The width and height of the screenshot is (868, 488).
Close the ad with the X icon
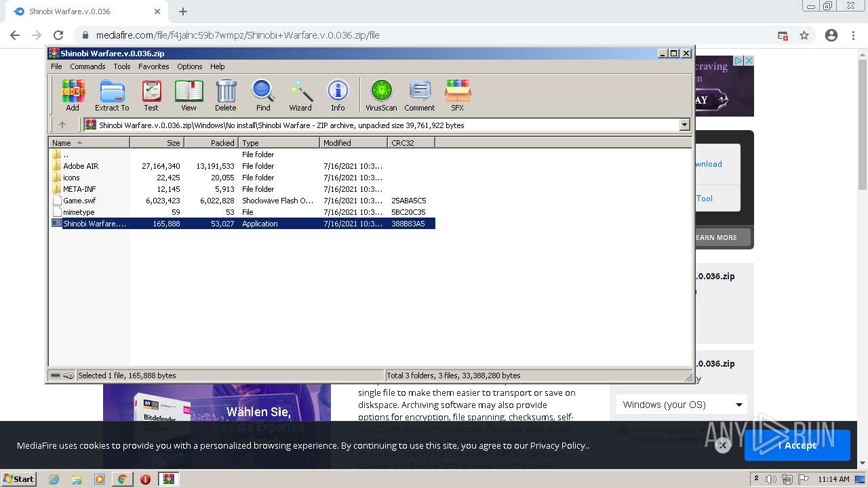coord(749,60)
